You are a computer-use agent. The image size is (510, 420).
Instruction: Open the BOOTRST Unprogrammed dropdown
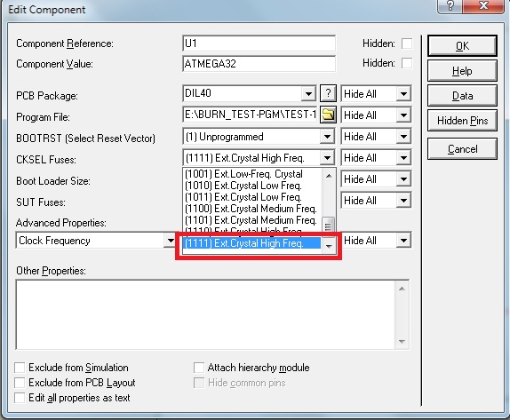coord(327,137)
